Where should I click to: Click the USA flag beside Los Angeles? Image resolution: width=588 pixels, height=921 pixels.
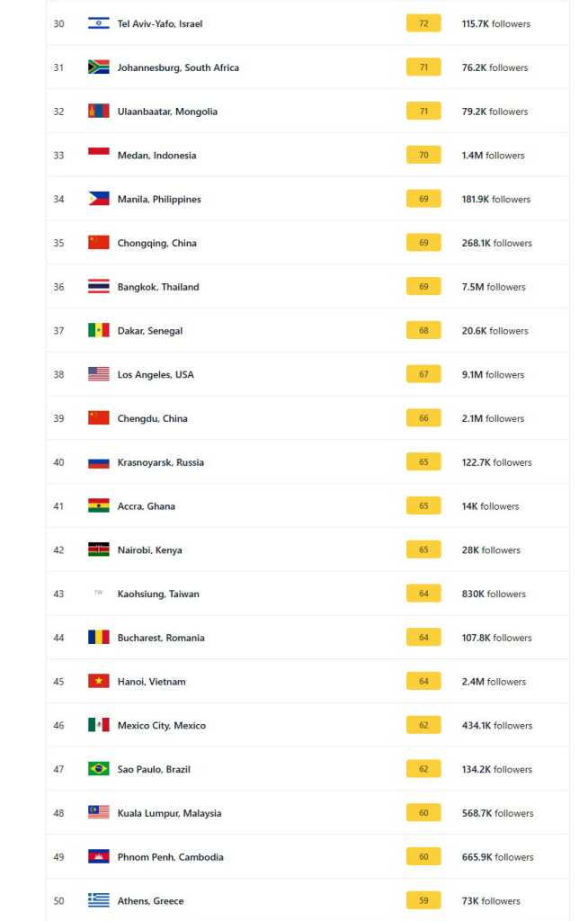tap(99, 374)
